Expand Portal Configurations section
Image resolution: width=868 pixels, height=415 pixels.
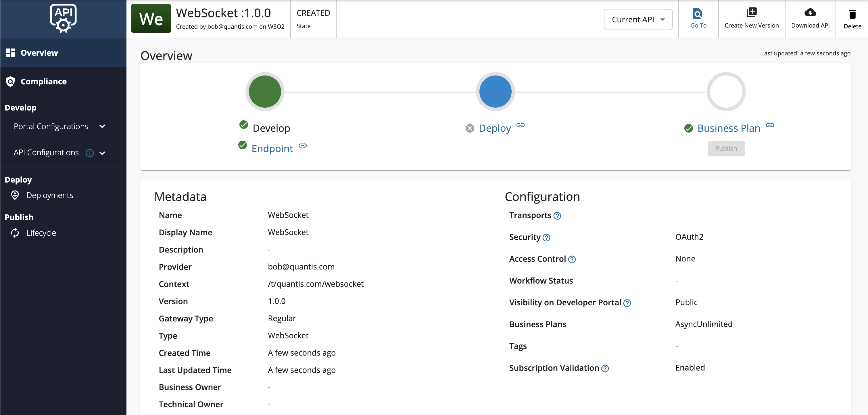[102, 126]
